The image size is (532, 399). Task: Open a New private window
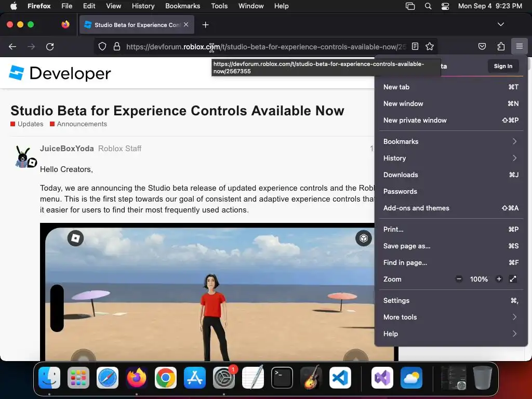tap(451, 120)
